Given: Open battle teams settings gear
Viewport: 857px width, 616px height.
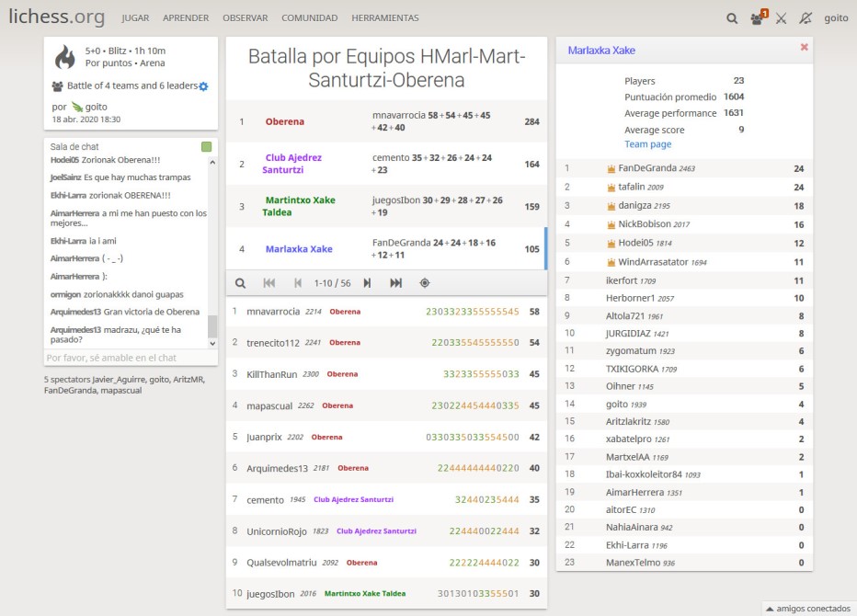Looking at the screenshot, I should tap(203, 86).
